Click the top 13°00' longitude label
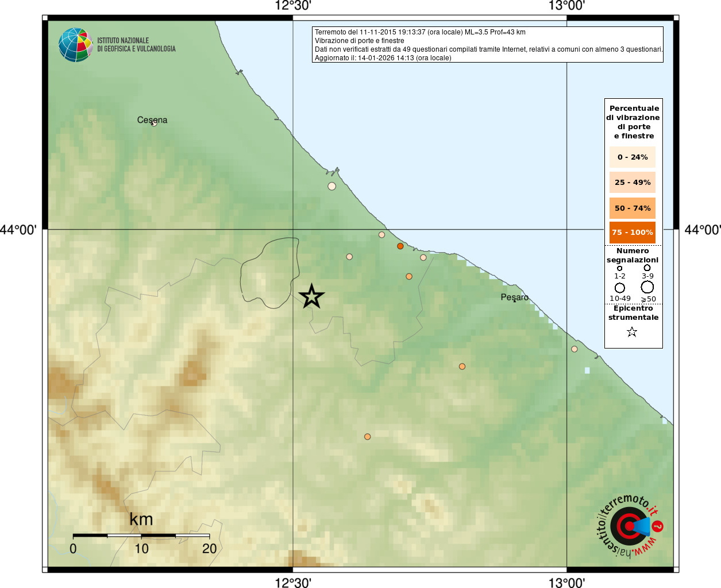This screenshot has width=721, height=588. (566, 6)
